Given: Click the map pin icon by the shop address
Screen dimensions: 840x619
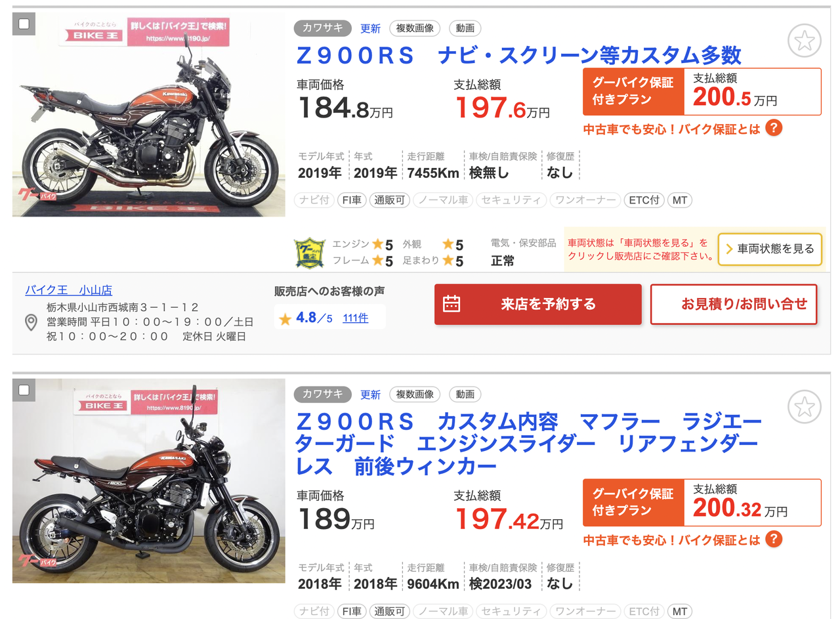Looking at the screenshot, I should 31,322.
